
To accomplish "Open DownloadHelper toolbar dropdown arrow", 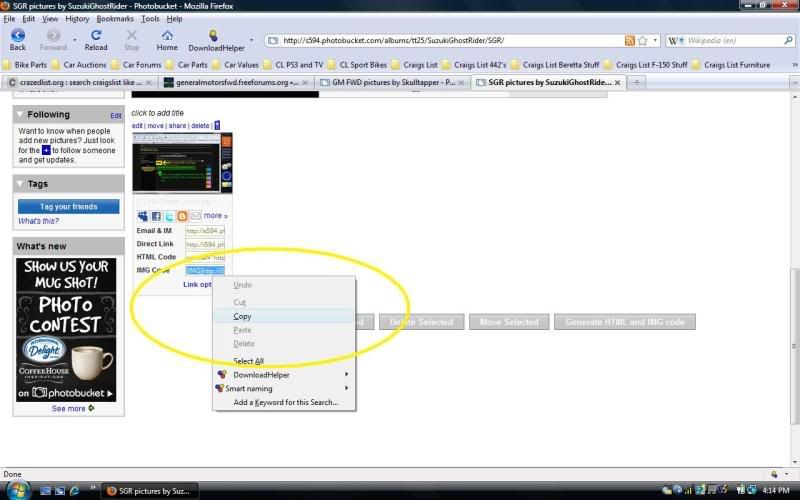I will point(251,41).
